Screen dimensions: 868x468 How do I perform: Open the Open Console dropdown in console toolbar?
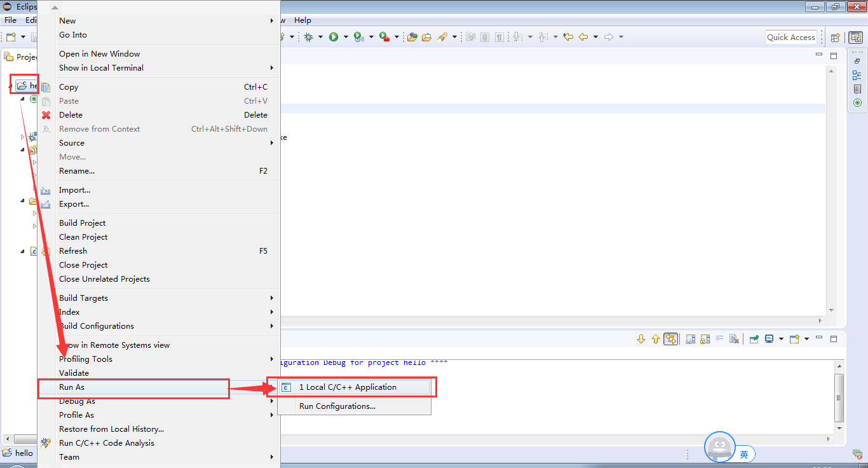(806, 339)
